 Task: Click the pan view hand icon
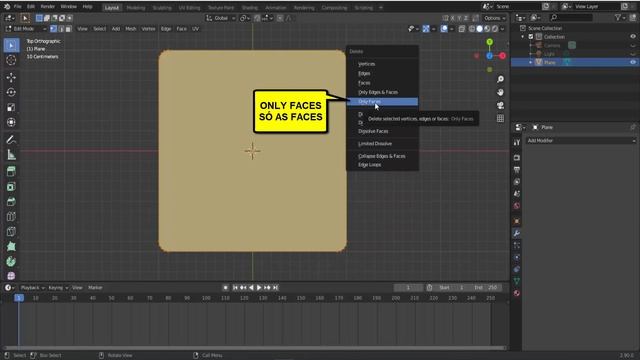[500, 92]
